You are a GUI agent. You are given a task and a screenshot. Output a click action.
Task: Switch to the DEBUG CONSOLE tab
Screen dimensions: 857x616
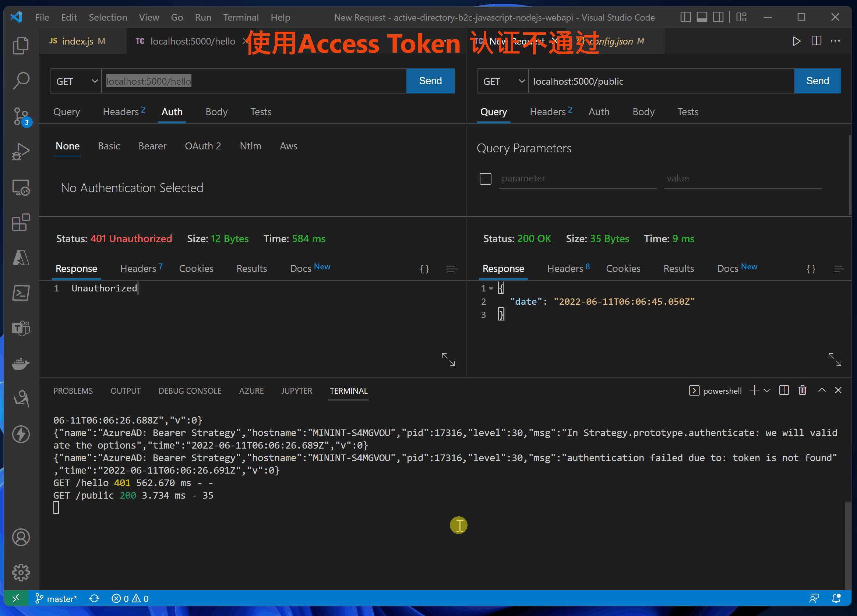pos(190,390)
